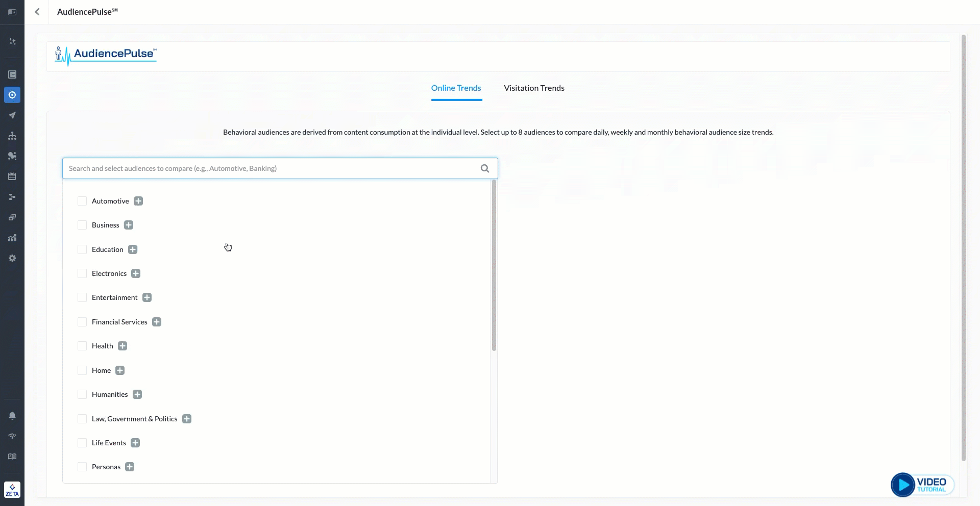
Task: Click the audience list scrollbar
Action: point(494,265)
